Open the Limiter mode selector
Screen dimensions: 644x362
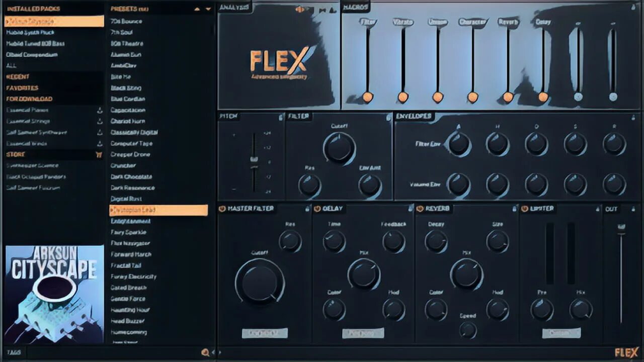pos(561,333)
